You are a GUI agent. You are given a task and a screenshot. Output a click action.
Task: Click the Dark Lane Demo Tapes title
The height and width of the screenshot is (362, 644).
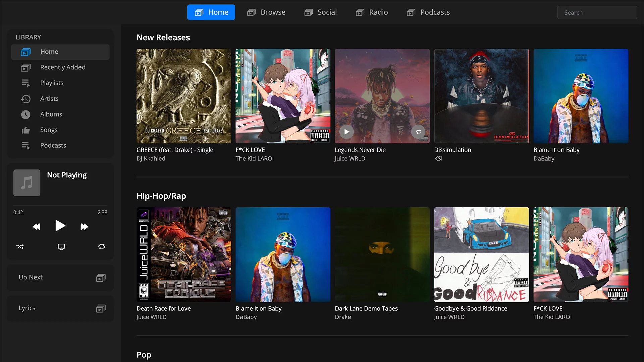point(366,309)
